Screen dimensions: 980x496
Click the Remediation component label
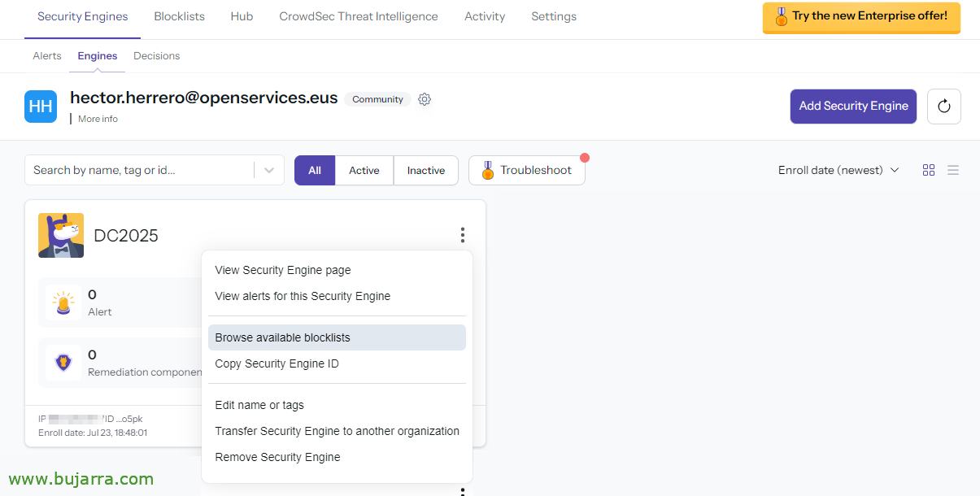coord(145,372)
